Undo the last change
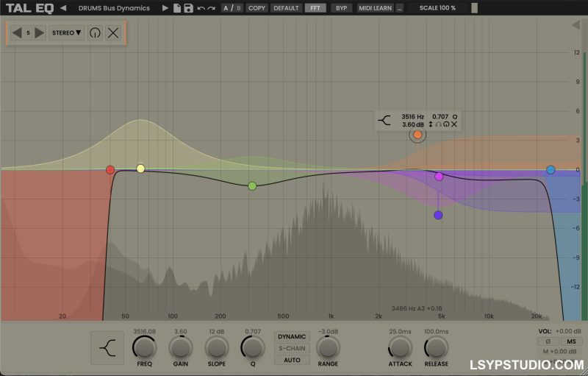The image size is (588, 376). pyautogui.click(x=201, y=8)
